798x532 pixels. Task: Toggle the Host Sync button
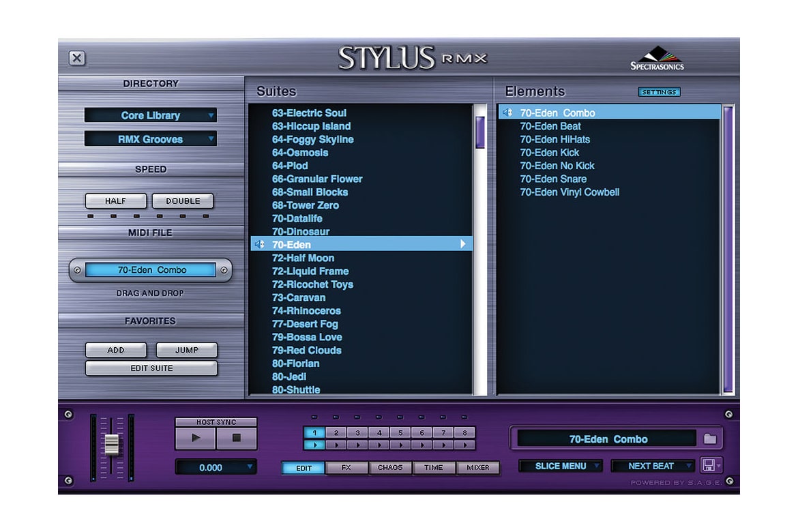216,422
